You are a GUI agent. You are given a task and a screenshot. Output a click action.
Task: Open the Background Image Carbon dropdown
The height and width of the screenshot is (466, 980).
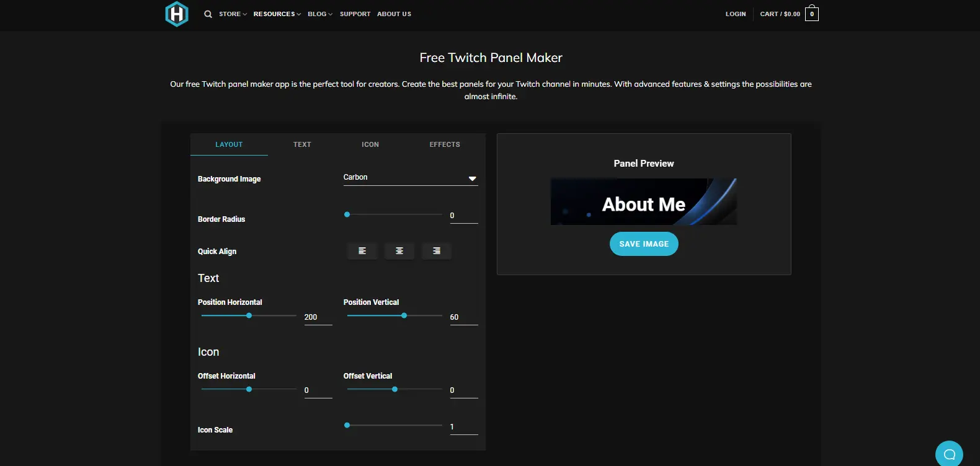click(x=411, y=178)
